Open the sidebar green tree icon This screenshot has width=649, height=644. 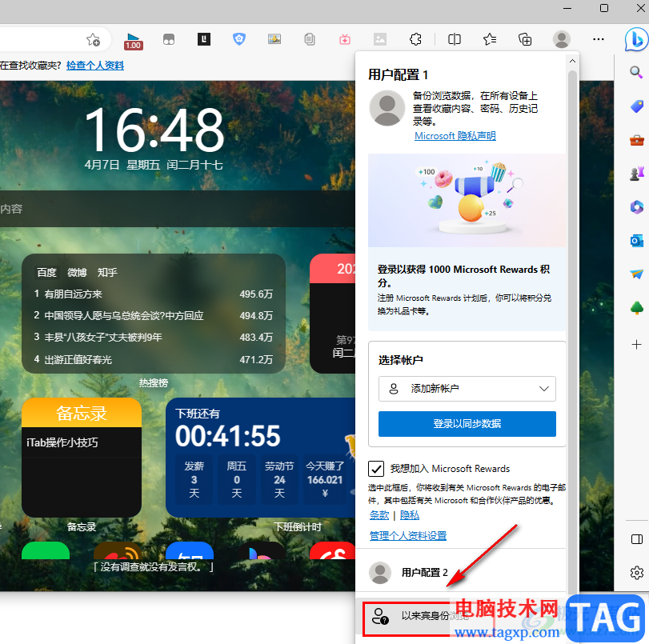pyautogui.click(x=636, y=308)
